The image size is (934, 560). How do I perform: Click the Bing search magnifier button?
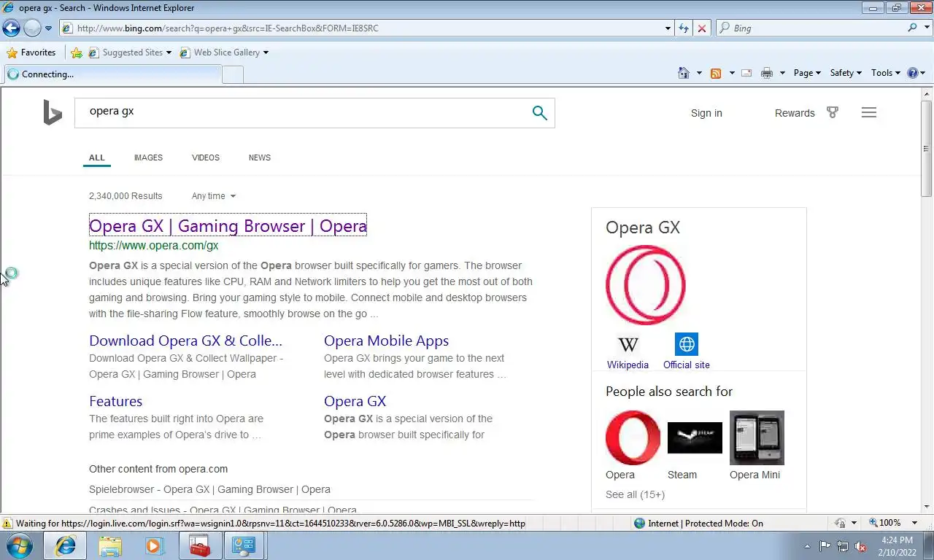pos(539,112)
